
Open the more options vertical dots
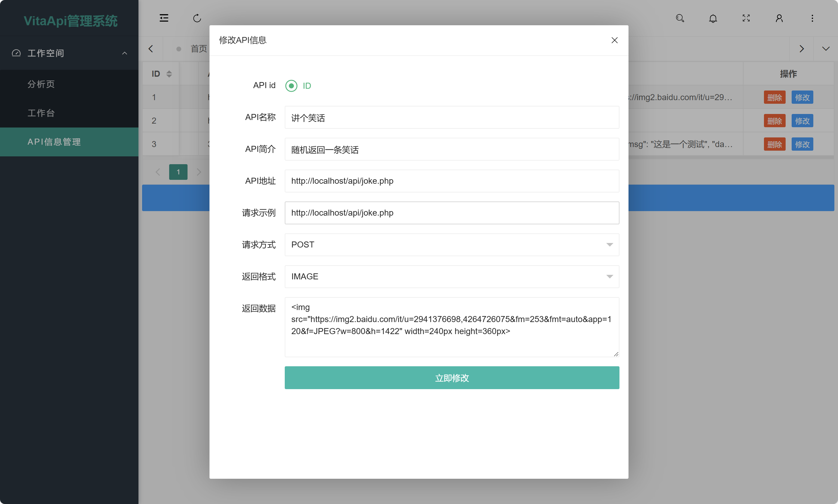(x=812, y=18)
